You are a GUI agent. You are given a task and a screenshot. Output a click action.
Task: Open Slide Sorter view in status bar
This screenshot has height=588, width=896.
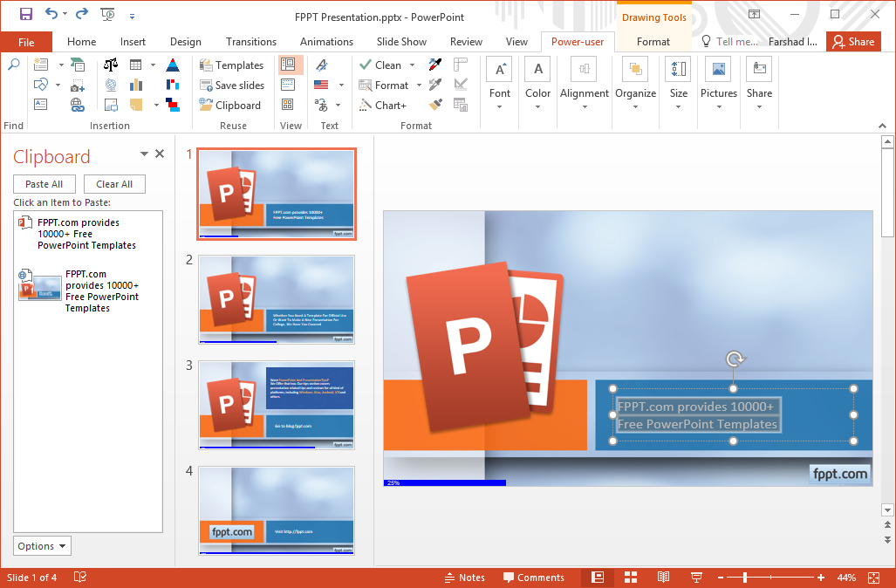coord(631,578)
